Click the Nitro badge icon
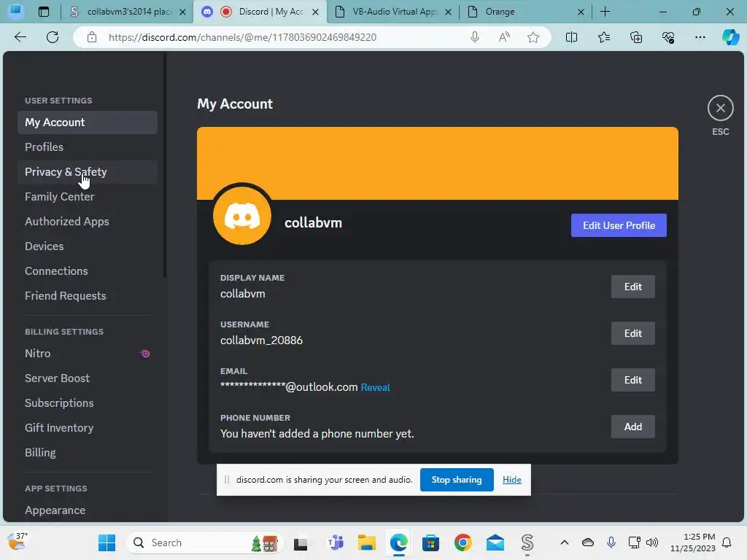 coord(145,354)
